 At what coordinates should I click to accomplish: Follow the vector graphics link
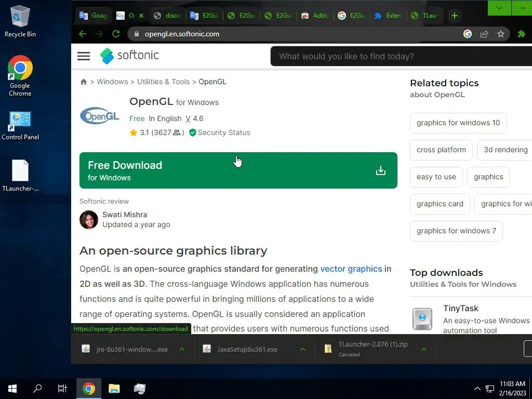pyautogui.click(x=351, y=269)
